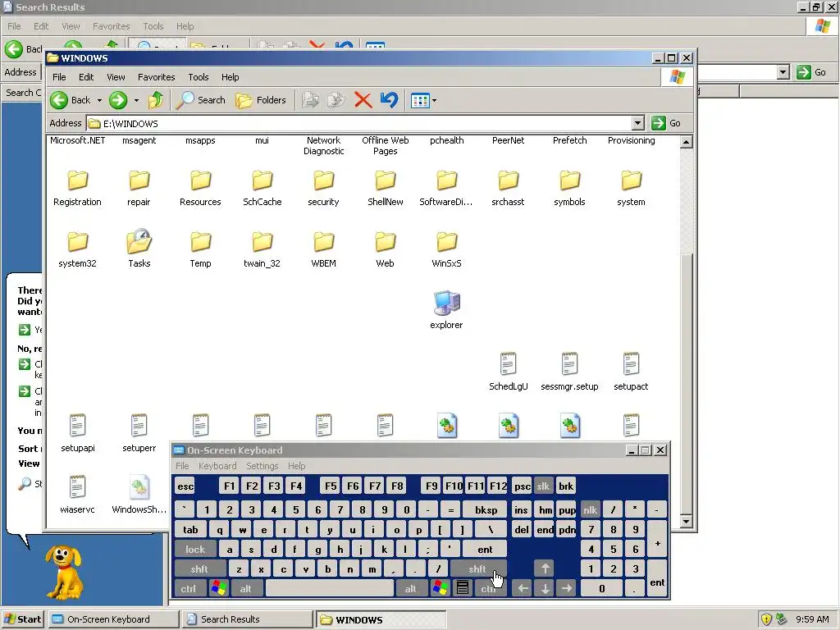Open the psc print screen key
The height and width of the screenshot is (630, 840).
[522, 486]
